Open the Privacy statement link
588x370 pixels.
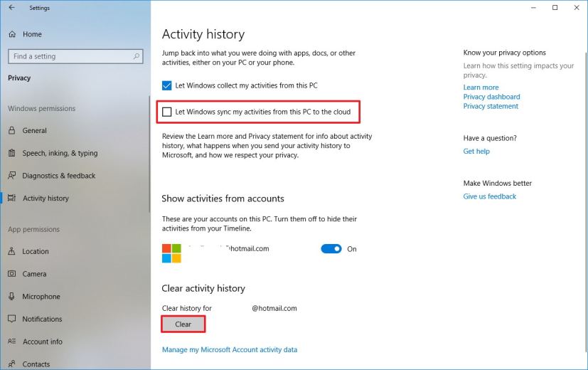point(491,106)
